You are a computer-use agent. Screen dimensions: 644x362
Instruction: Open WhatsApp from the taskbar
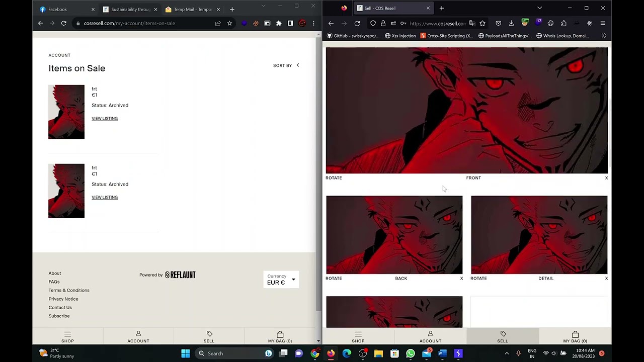(x=411, y=353)
